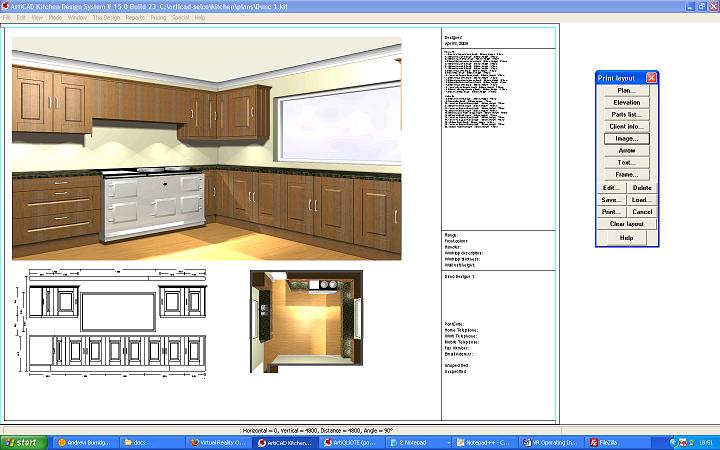Add text using the Text... button

click(626, 163)
